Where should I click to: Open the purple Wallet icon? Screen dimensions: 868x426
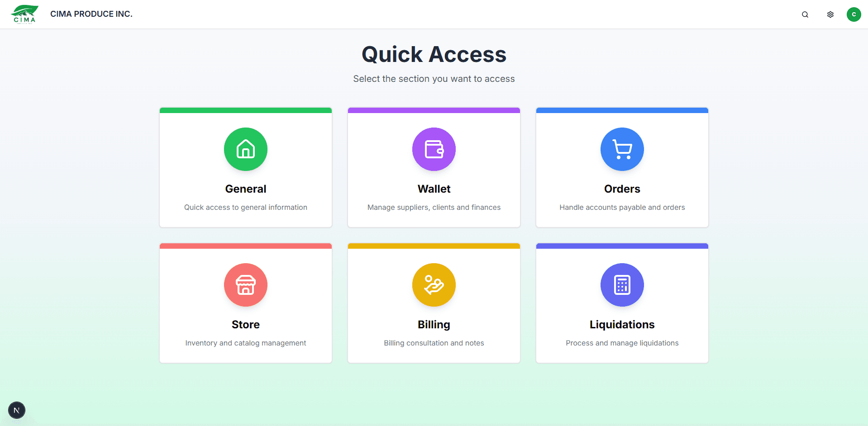pyautogui.click(x=434, y=149)
